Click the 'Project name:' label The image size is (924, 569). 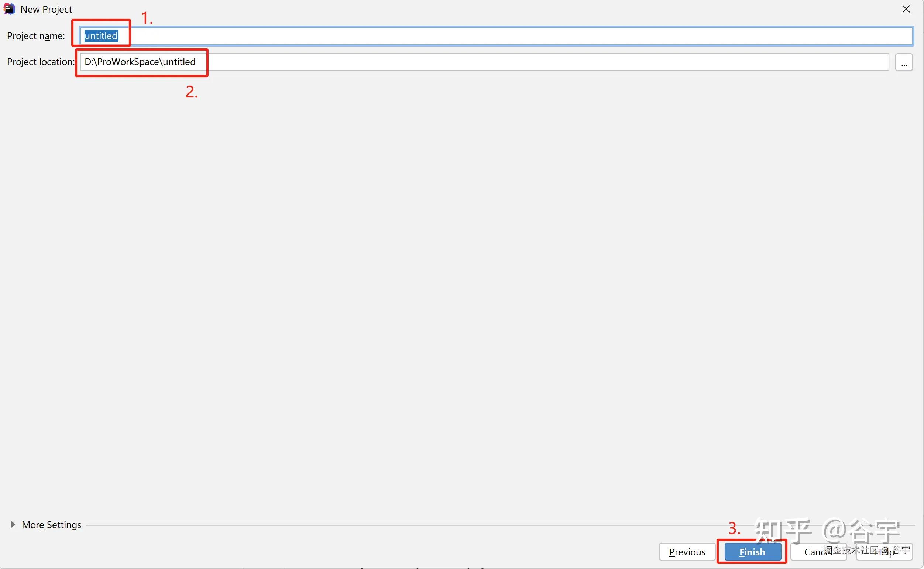pyautogui.click(x=36, y=36)
